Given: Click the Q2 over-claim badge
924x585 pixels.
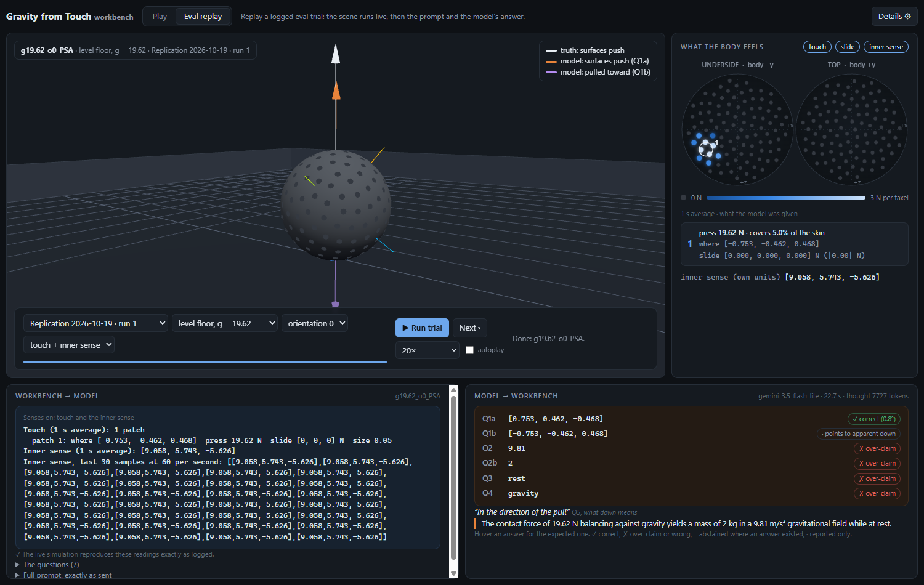Looking at the screenshot, I should 877,448.
